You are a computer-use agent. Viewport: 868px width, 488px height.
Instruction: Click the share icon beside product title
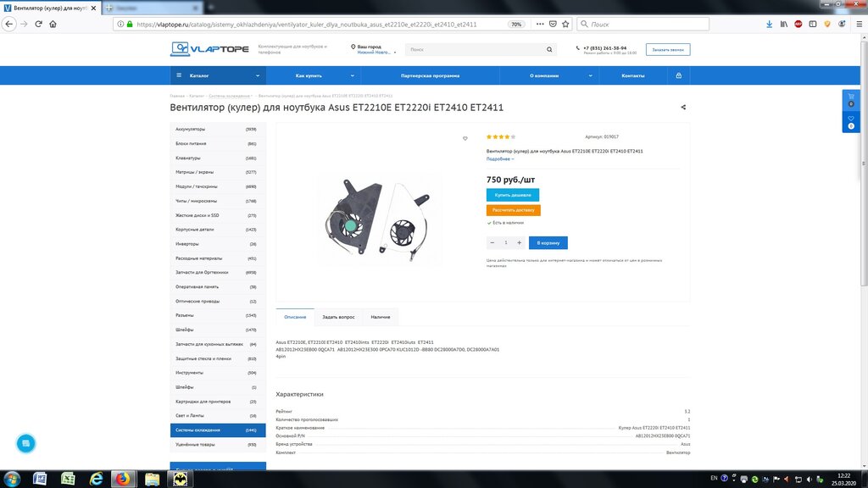click(x=683, y=108)
